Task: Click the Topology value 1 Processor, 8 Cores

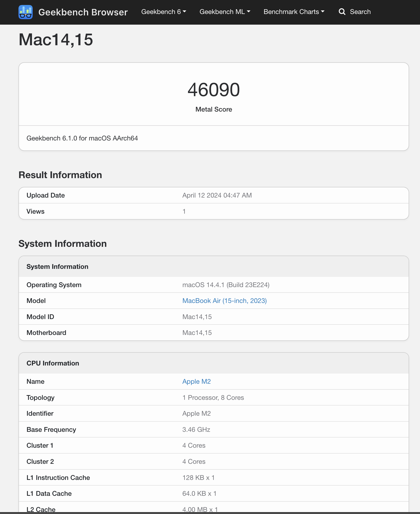Action: click(213, 398)
